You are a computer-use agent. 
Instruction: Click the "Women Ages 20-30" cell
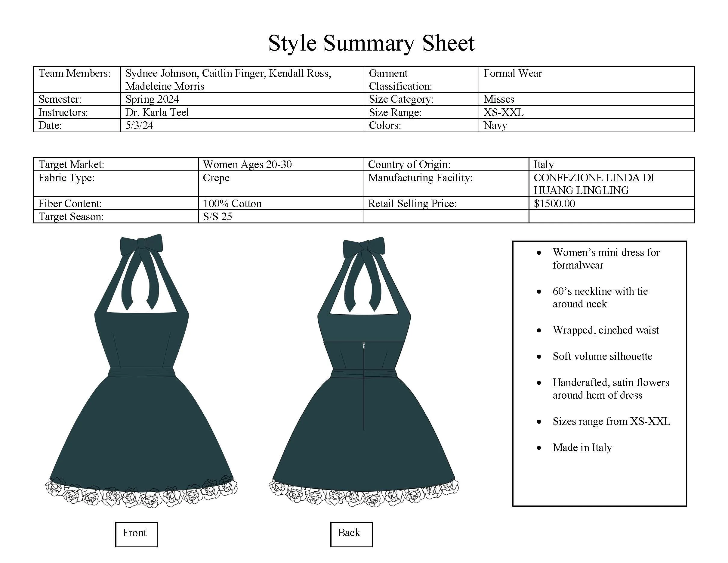click(280, 164)
